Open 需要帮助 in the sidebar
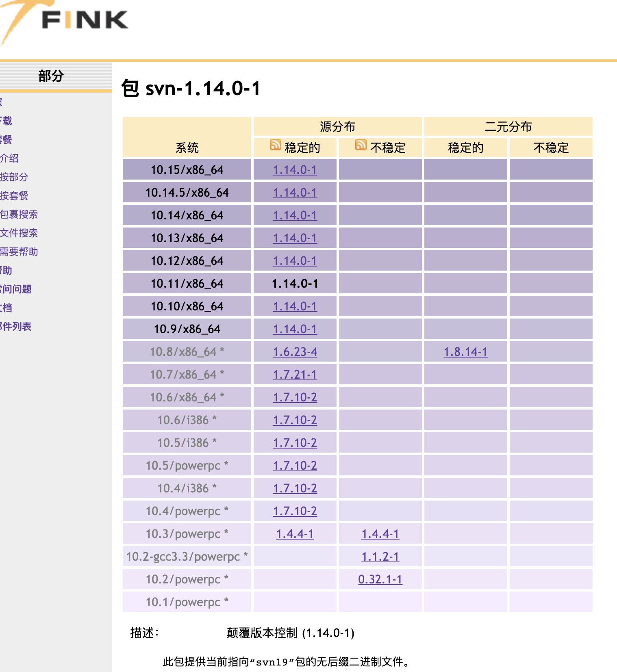 click(19, 252)
